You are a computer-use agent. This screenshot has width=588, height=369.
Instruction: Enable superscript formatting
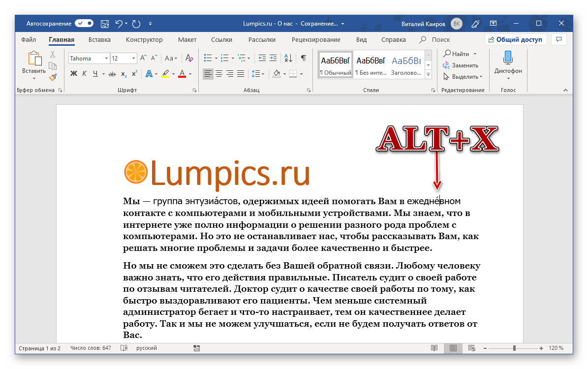click(x=135, y=73)
